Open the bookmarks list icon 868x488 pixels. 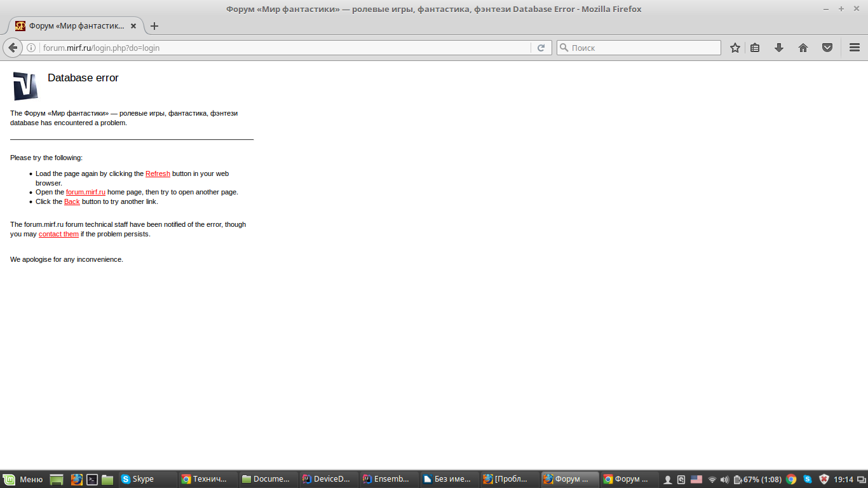pos(755,48)
